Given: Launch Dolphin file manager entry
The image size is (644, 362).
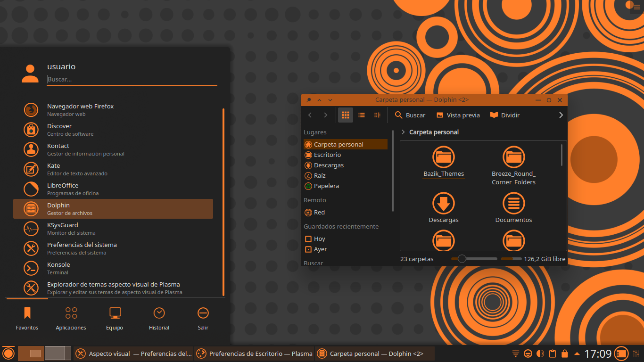Looking at the screenshot, I should click(x=113, y=209).
